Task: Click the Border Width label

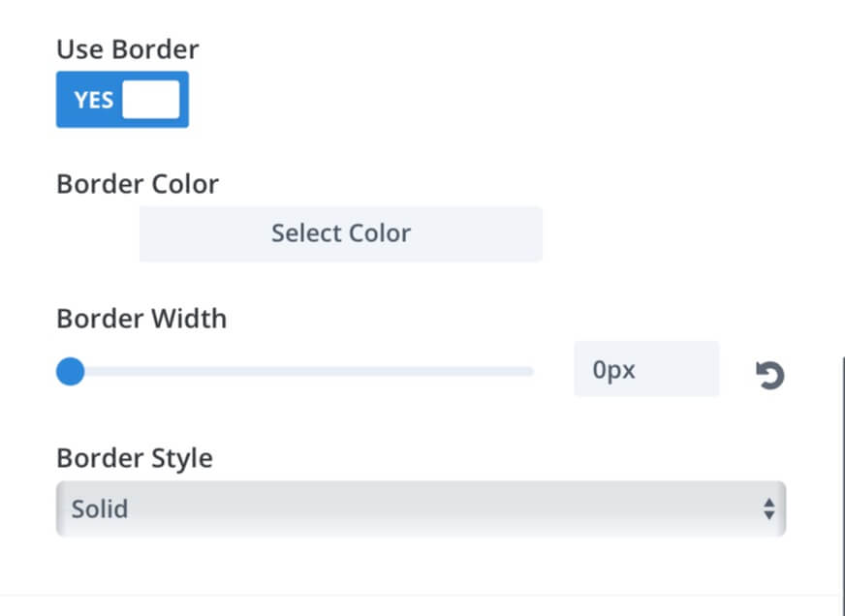Action: (141, 319)
